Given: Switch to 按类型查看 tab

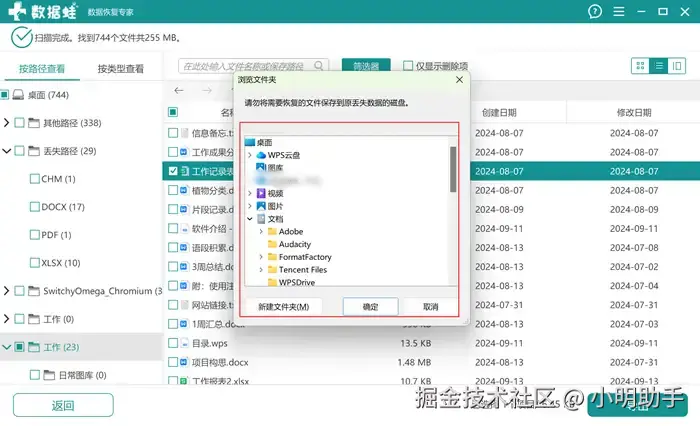Looking at the screenshot, I should pos(121,69).
